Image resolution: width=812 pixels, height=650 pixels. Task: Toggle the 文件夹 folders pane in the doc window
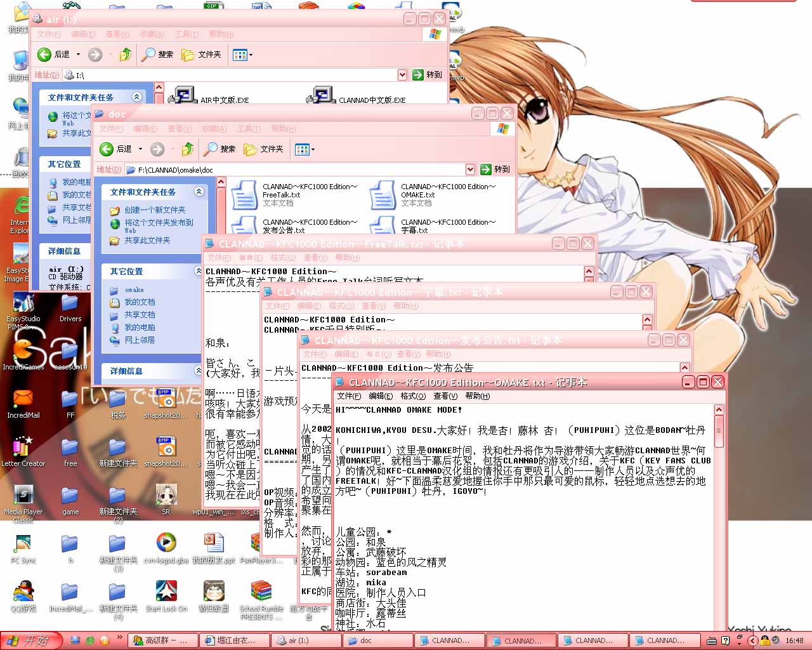coord(264,149)
